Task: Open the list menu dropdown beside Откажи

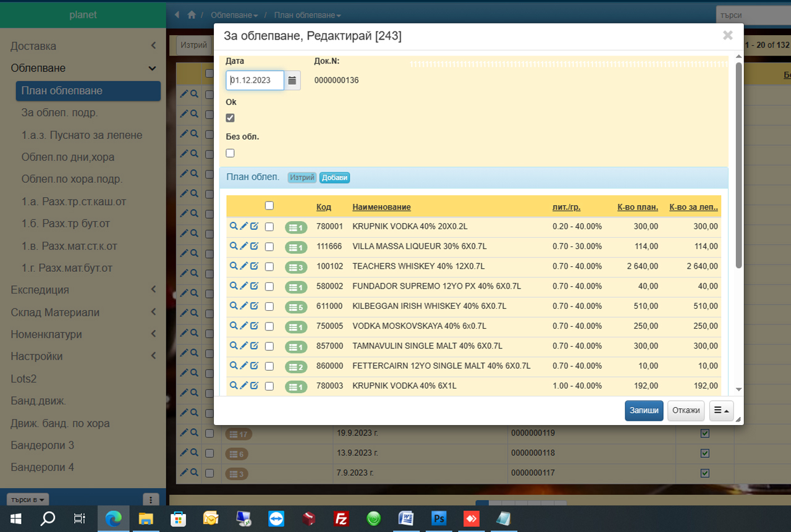Action: click(x=721, y=410)
